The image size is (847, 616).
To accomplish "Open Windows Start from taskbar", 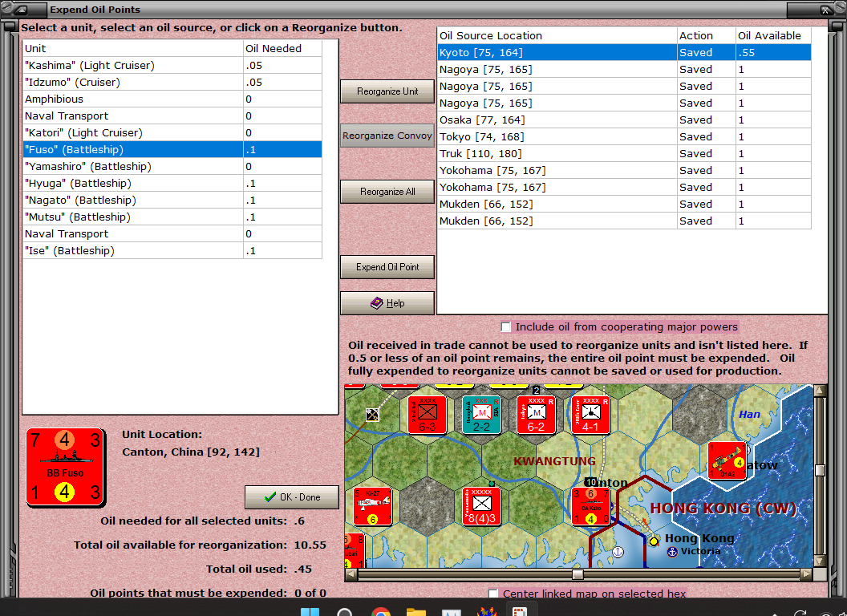I will 310,612.
